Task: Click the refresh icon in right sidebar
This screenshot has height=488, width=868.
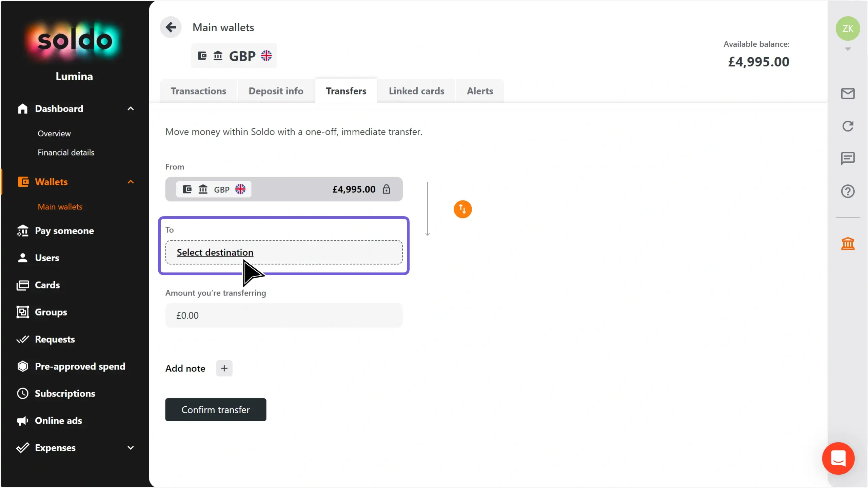Action: coord(848,126)
